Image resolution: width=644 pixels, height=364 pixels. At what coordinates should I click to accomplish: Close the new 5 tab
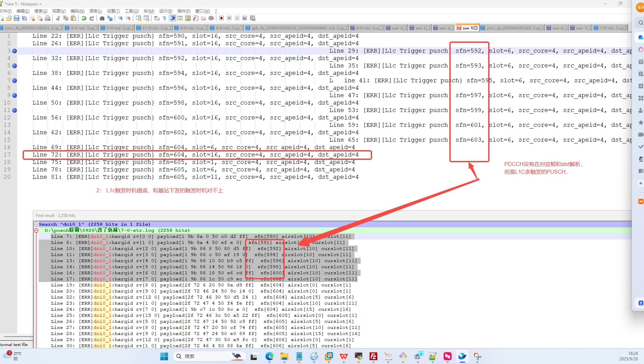476,28
